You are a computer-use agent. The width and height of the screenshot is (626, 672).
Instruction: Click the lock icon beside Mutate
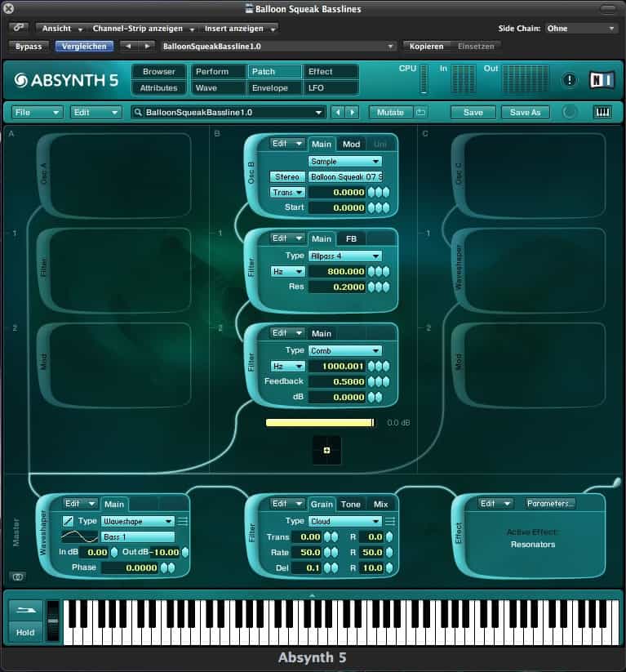[x=421, y=112]
